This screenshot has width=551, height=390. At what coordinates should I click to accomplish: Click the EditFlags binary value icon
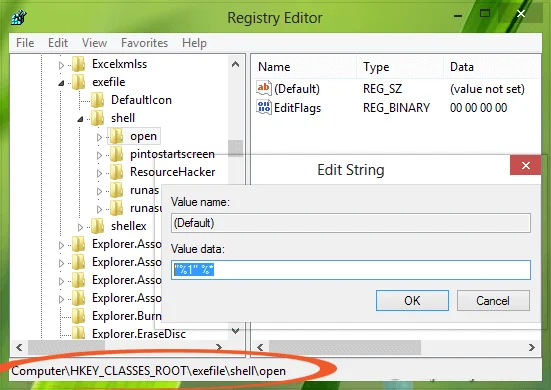click(x=264, y=107)
